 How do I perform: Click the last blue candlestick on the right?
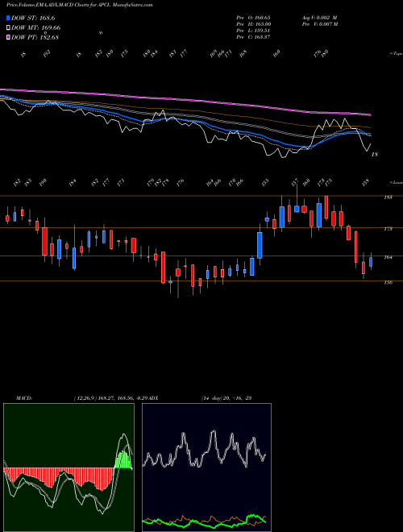(371, 262)
